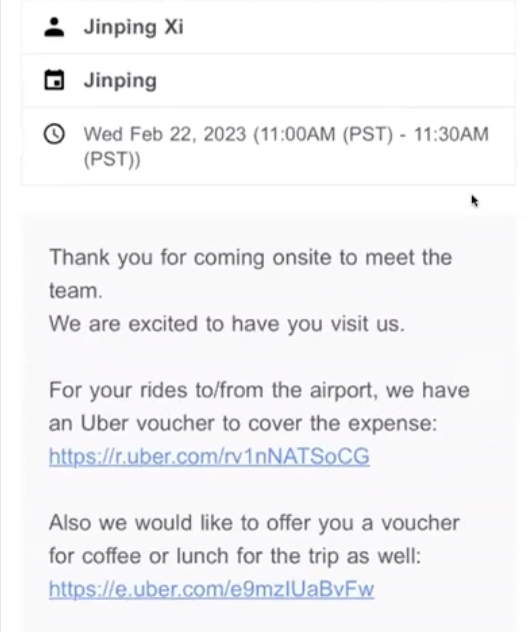Click the word team. in the message
This screenshot has width=532, height=632.
click(x=76, y=291)
